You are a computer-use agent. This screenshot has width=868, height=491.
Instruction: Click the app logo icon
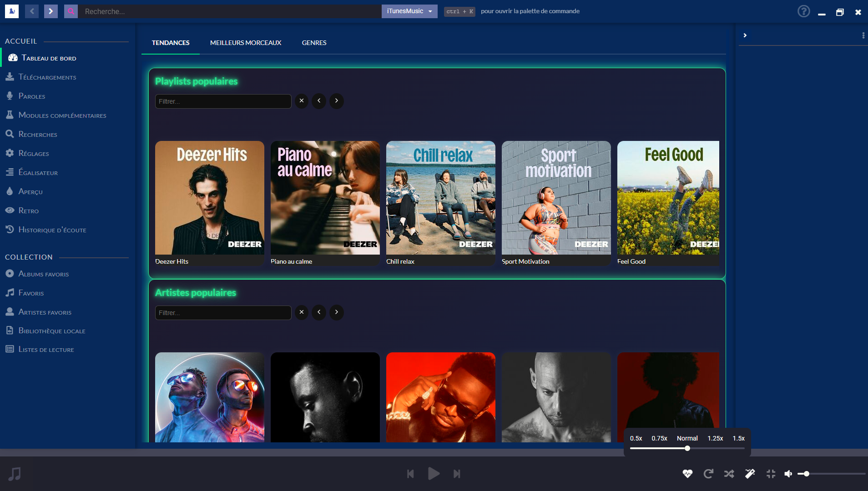(12, 11)
